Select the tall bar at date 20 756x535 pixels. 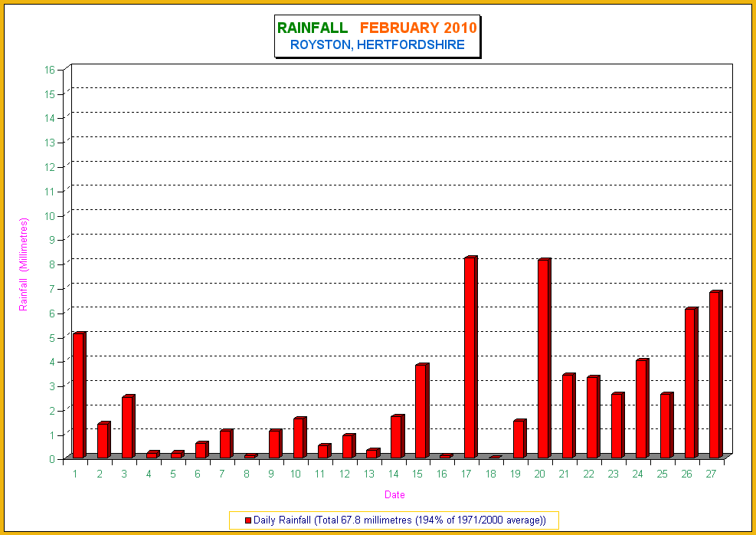pos(545,359)
